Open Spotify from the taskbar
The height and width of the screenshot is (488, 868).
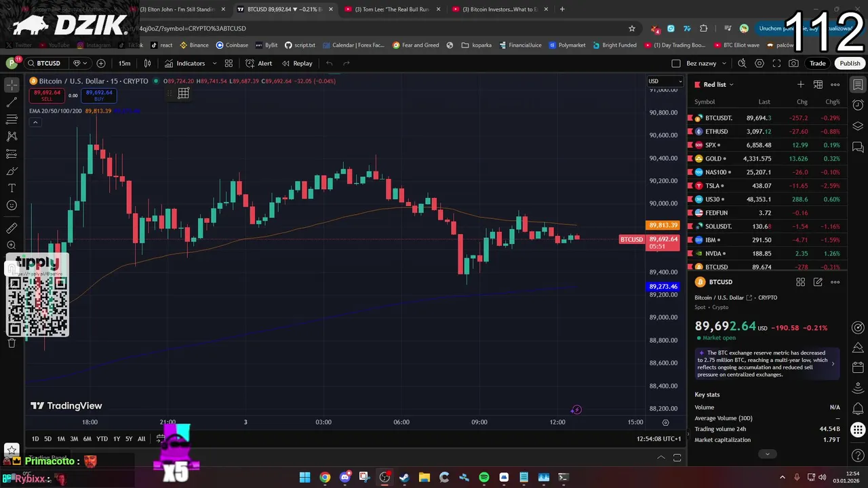pos(484,477)
